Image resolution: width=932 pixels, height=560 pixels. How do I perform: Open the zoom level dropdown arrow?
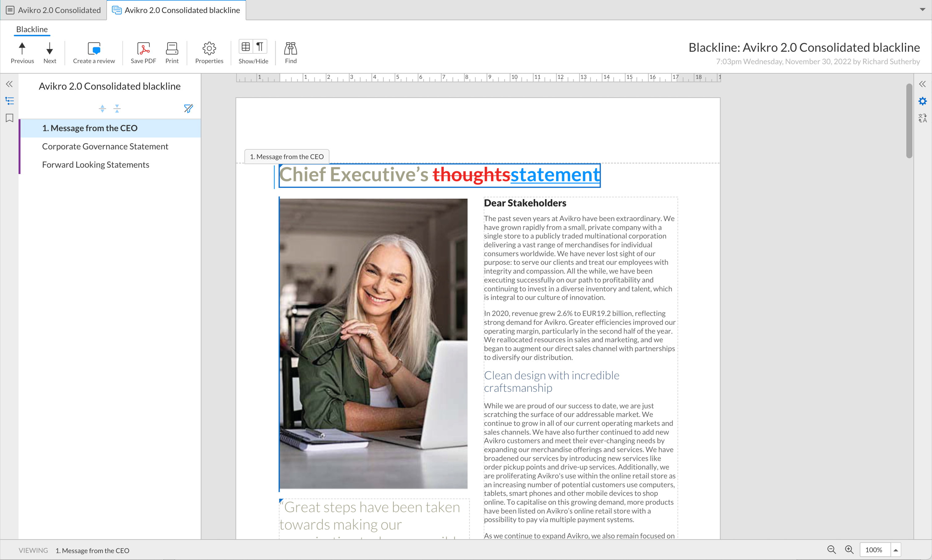tap(896, 550)
